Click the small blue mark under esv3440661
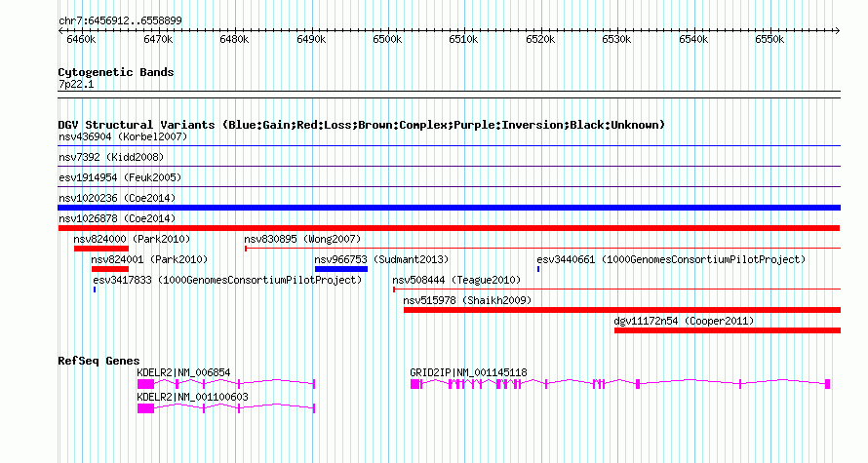This screenshot has height=463, width=868. (538, 269)
